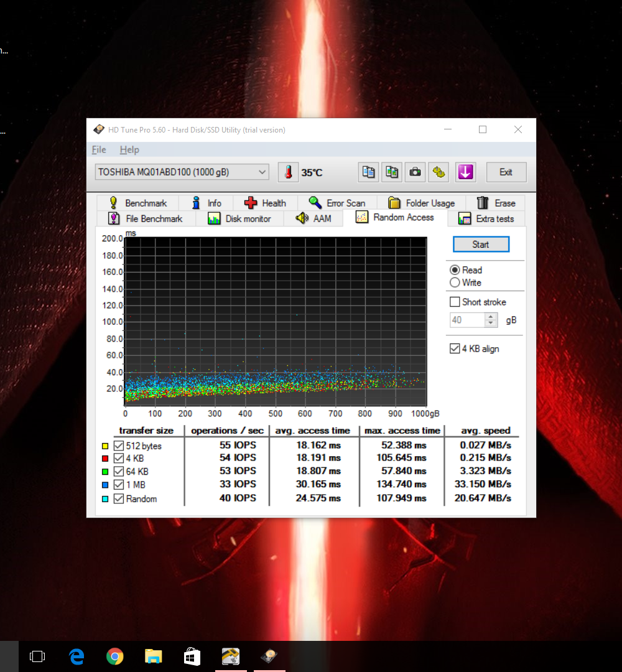Launch Google Chrome from the taskbar

click(x=115, y=656)
